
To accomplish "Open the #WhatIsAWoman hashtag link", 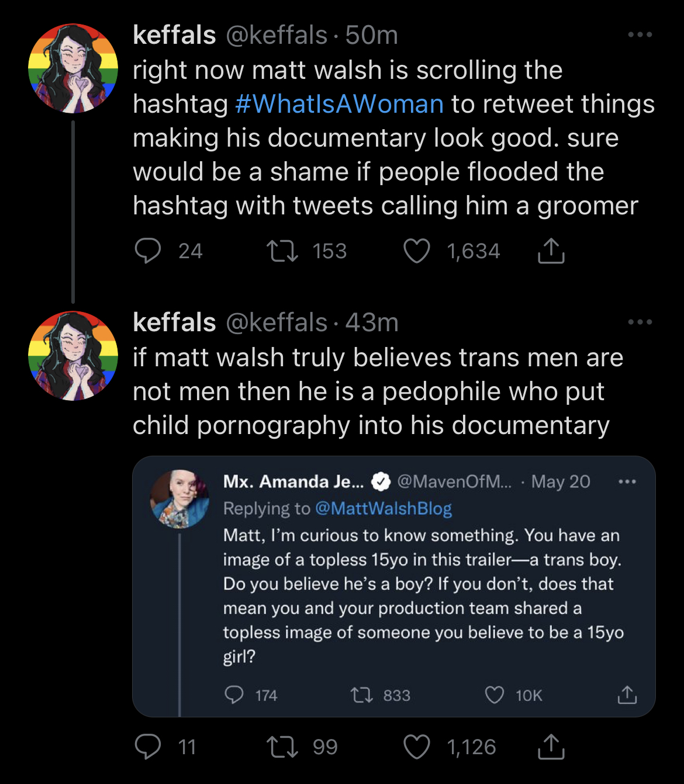I will (x=340, y=104).
